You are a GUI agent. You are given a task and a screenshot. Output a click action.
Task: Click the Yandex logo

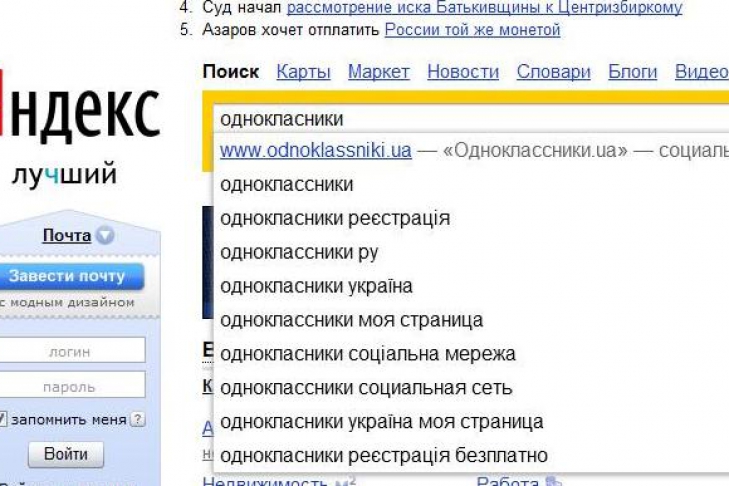pyautogui.click(x=80, y=112)
